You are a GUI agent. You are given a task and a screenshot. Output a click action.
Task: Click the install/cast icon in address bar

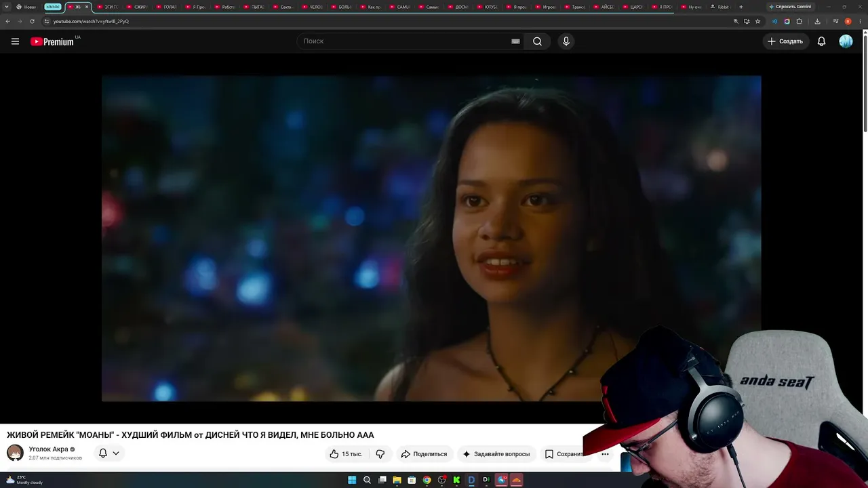[747, 21]
